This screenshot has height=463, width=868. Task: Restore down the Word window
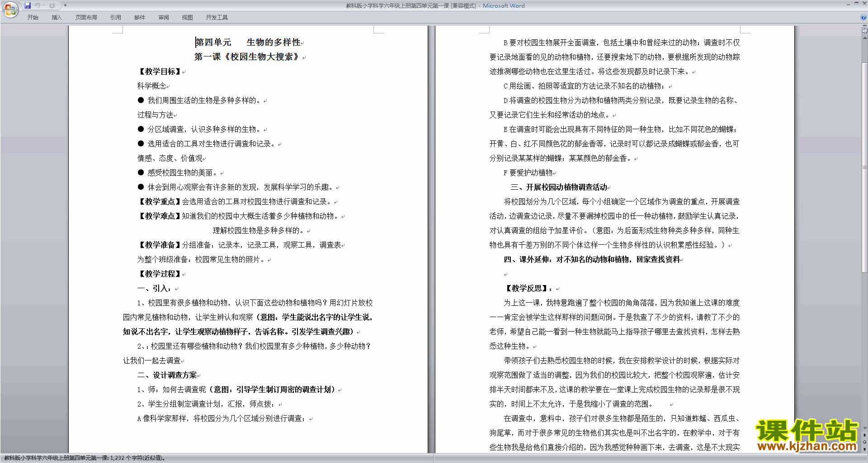(856, 4)
